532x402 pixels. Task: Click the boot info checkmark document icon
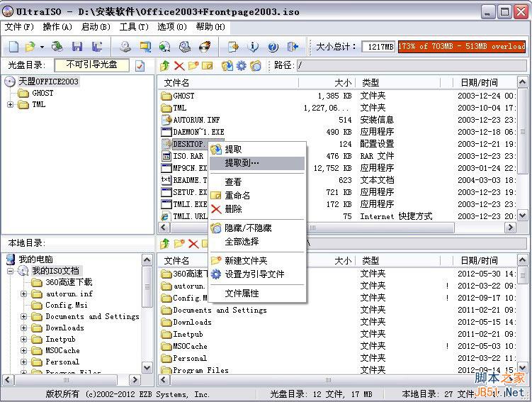coord(140,65)
